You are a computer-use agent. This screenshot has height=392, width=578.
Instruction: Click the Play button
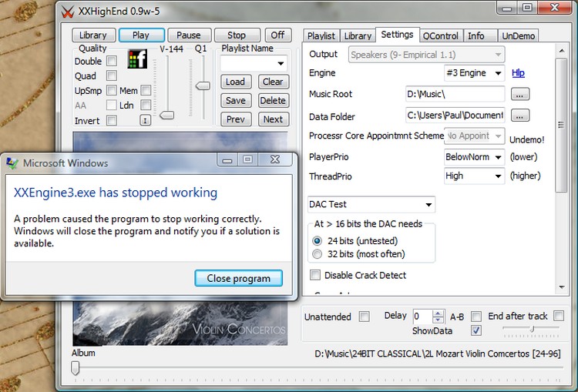point(141,35)
